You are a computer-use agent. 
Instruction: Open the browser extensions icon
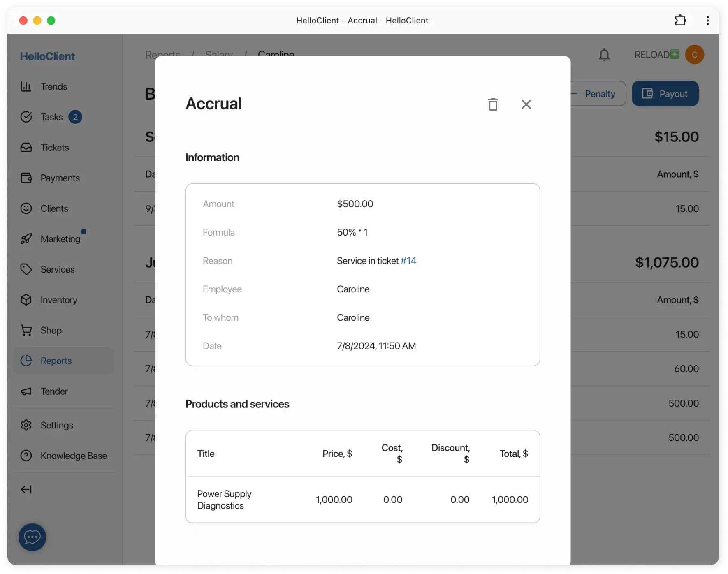click(680, 20)
